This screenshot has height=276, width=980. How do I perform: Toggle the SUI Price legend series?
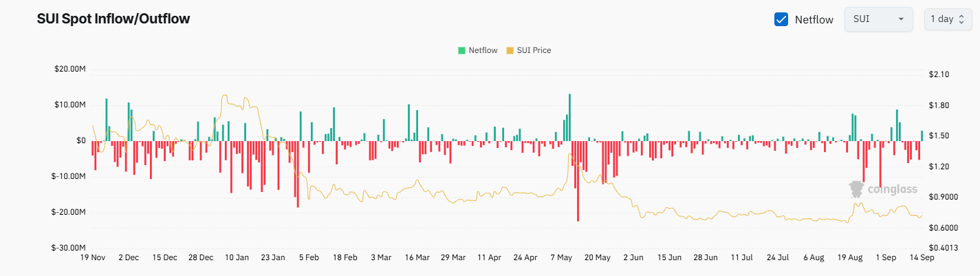(528, 50)
